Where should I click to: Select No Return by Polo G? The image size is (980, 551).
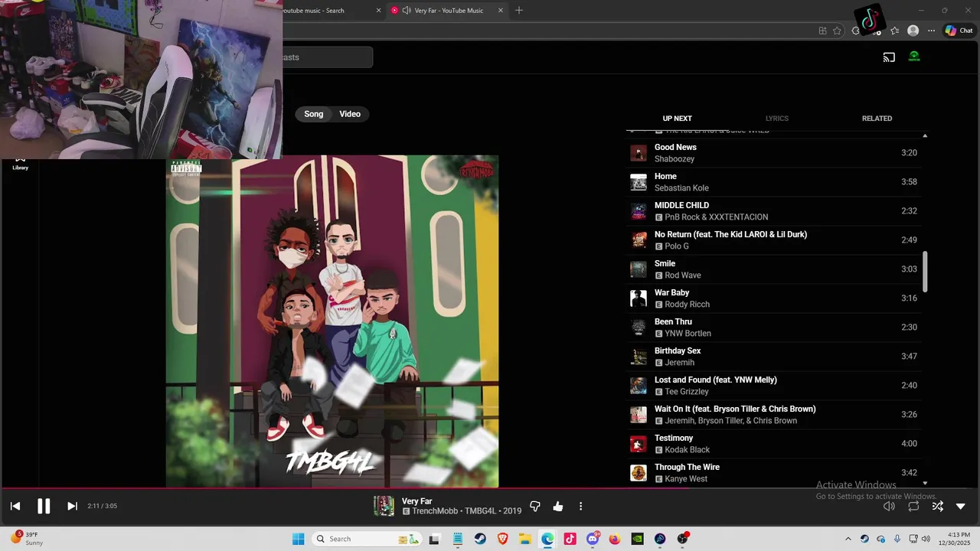click(x=773, y=240)
